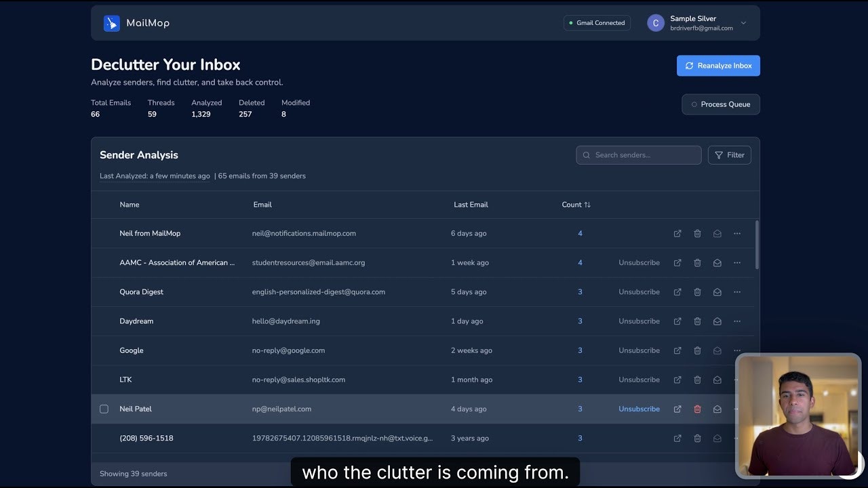This screenshot has width=868, height=488.
Task: Click envelope icon in Daydream row
Action: [x=717, y=321]
